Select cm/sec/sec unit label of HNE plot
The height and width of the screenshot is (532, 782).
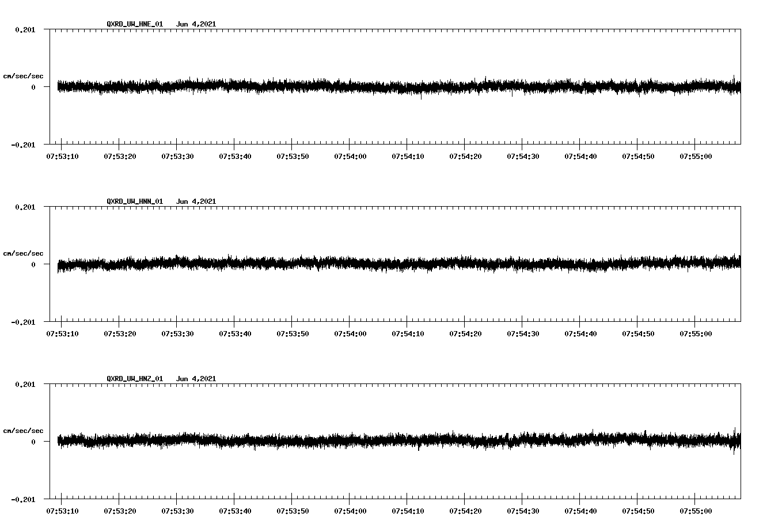pos(23,76)
